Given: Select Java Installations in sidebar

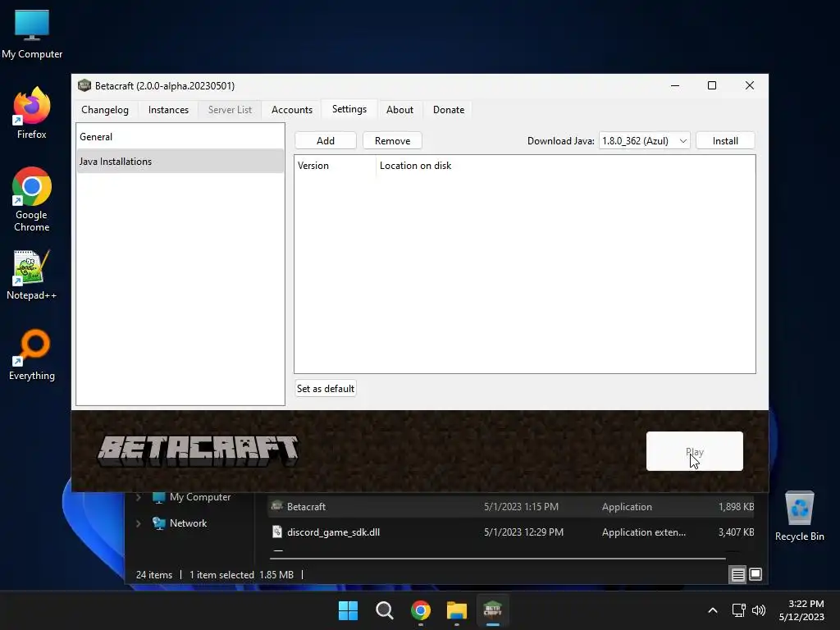Looking at the screenshot, I should click(x=180, y=162).
